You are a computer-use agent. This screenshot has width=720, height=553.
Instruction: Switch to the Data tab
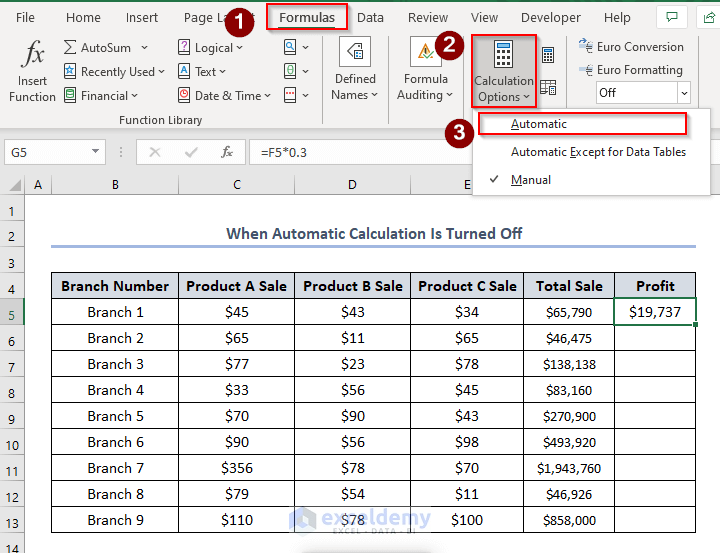370,17
